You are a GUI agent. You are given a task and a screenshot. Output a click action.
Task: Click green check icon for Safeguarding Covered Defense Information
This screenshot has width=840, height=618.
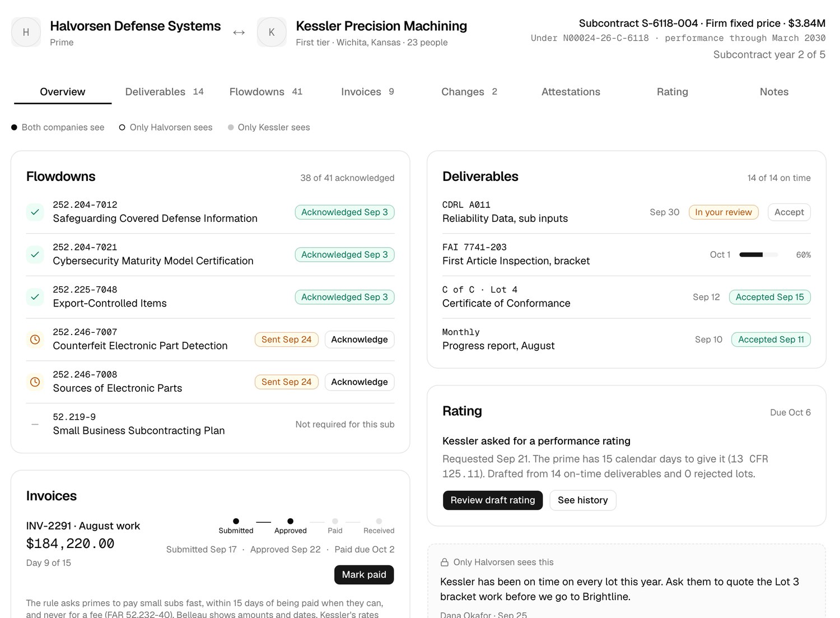35,212
